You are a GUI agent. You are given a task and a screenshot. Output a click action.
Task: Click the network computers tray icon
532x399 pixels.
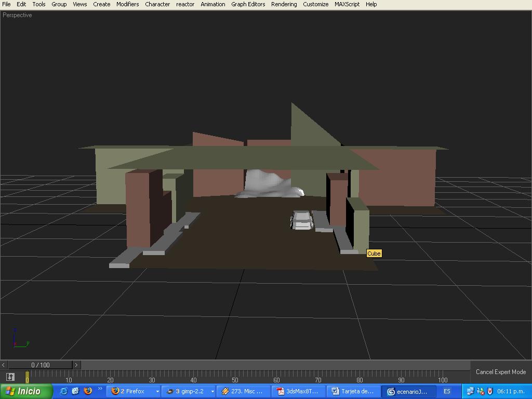coord(470,391)
